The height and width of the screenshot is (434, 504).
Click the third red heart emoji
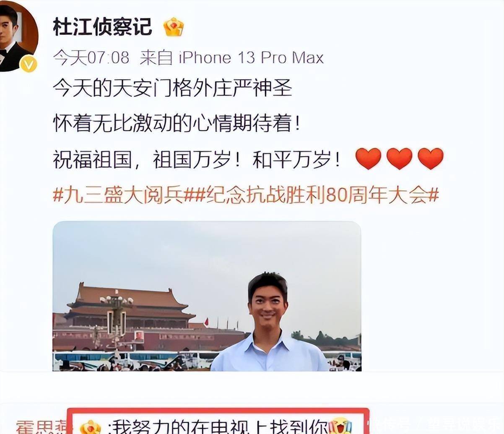[431, 159]
